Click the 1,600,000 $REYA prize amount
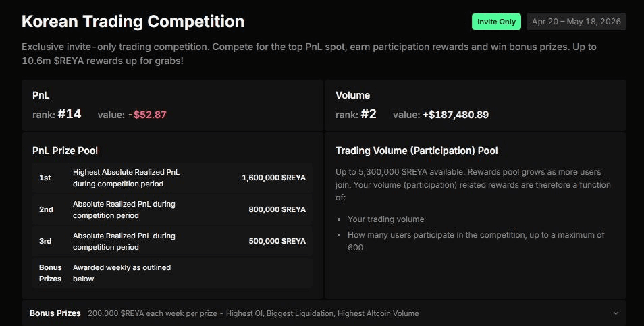The height and width of the screenshot is (326, 644). click(x=273, y=178)
